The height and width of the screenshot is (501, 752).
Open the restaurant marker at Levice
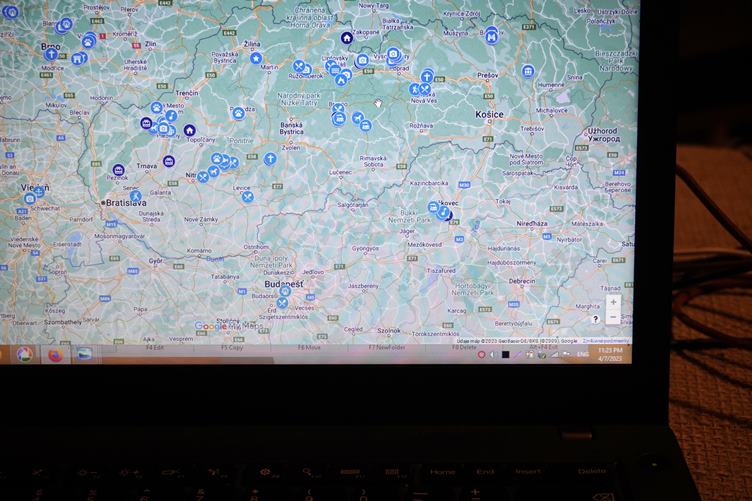click(x=247, y=197)
